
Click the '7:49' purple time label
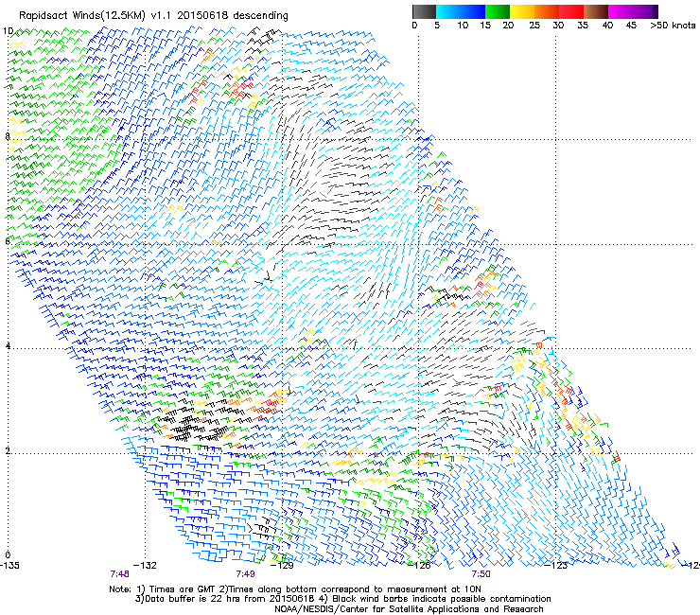246,574
